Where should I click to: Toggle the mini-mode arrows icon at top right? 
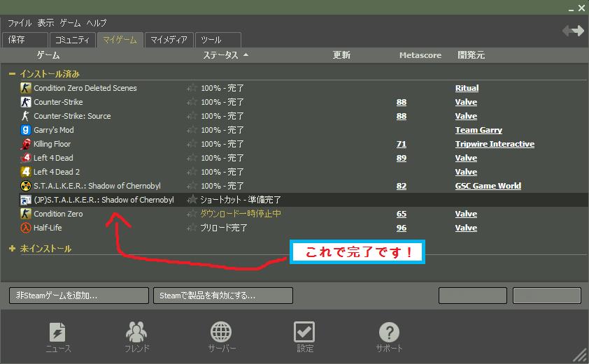(573, 31)
